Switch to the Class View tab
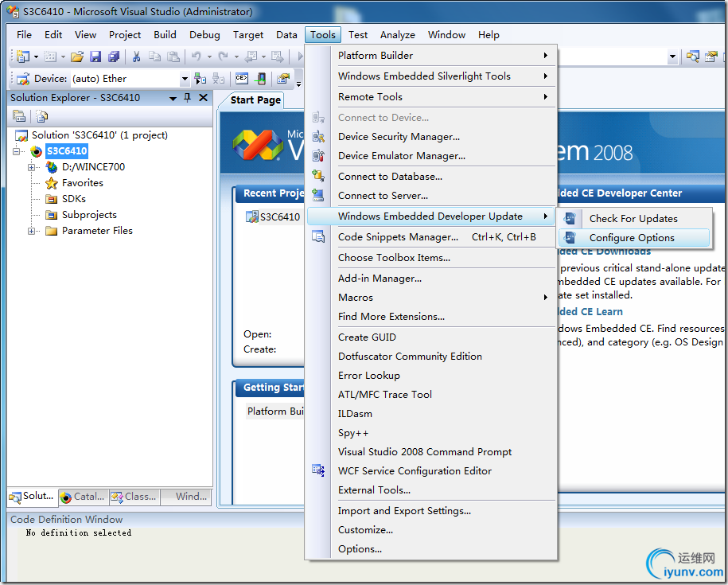Screen dimensions: 728x585 [134, 497]
